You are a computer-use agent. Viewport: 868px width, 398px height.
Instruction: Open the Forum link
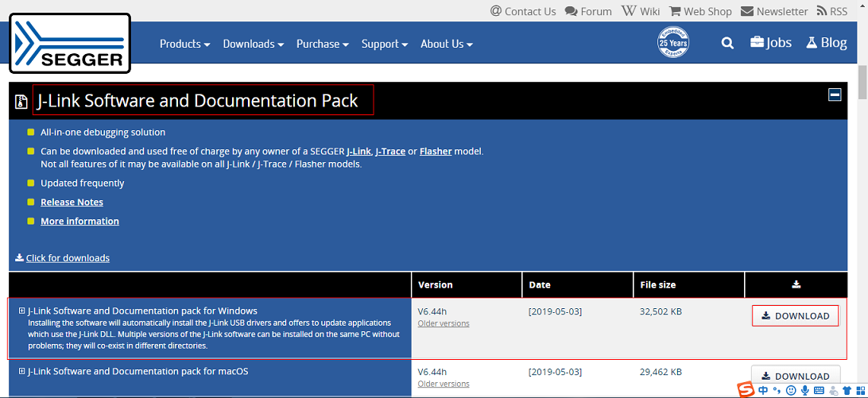(588, 11)
